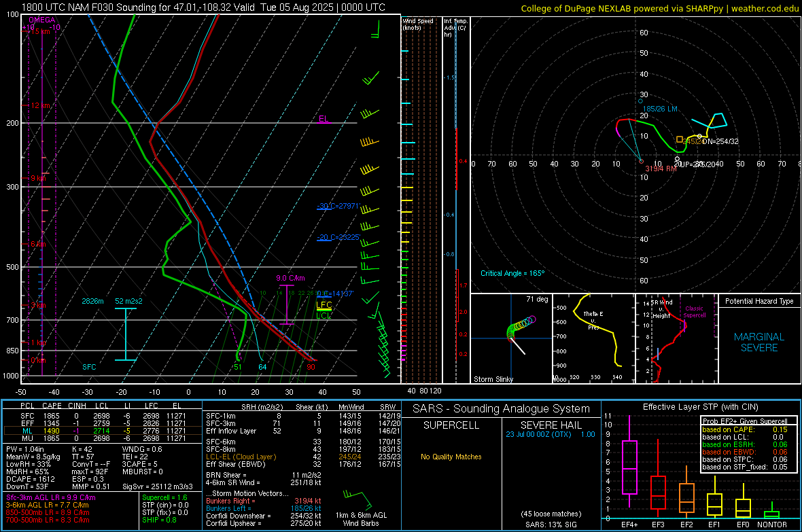This screenshot has height=532, width=802.
Task: Select the highlighted ML parcel row
Action: tap(103, 431)
